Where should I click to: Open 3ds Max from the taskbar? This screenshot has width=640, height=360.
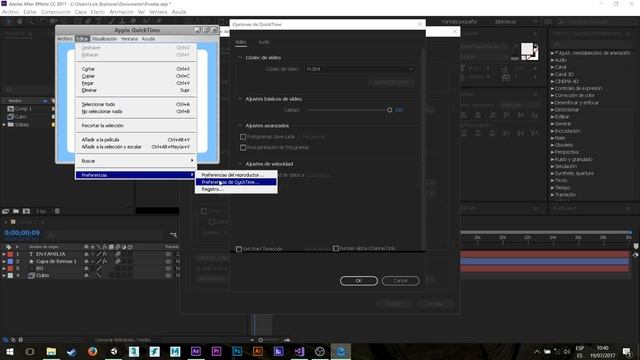click(134, 351)
